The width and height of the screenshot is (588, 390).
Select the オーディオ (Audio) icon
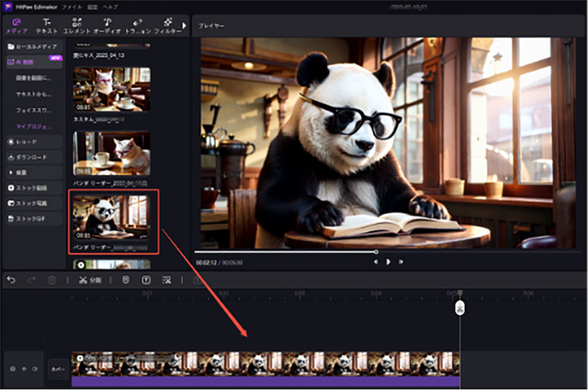click(108, 25)
